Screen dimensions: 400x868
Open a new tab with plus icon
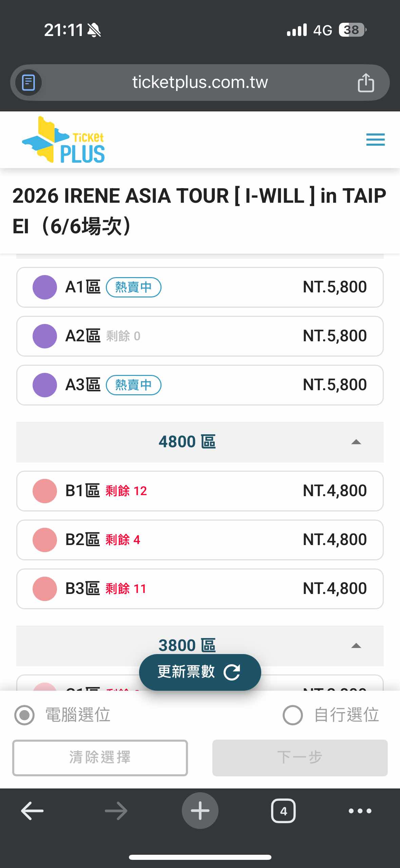click(200, 811)
